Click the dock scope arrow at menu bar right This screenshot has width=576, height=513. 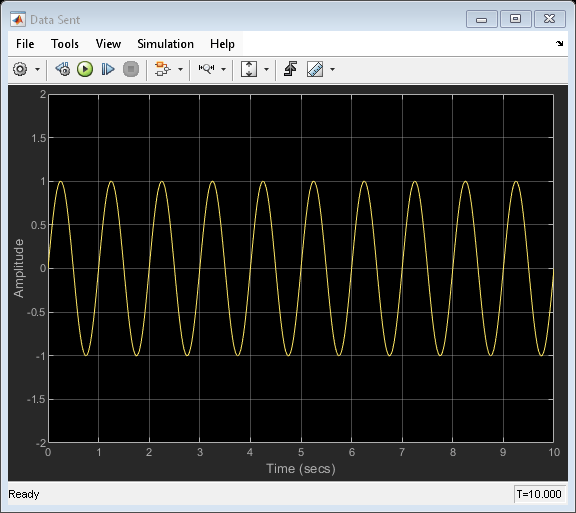[x=559, y=44]
